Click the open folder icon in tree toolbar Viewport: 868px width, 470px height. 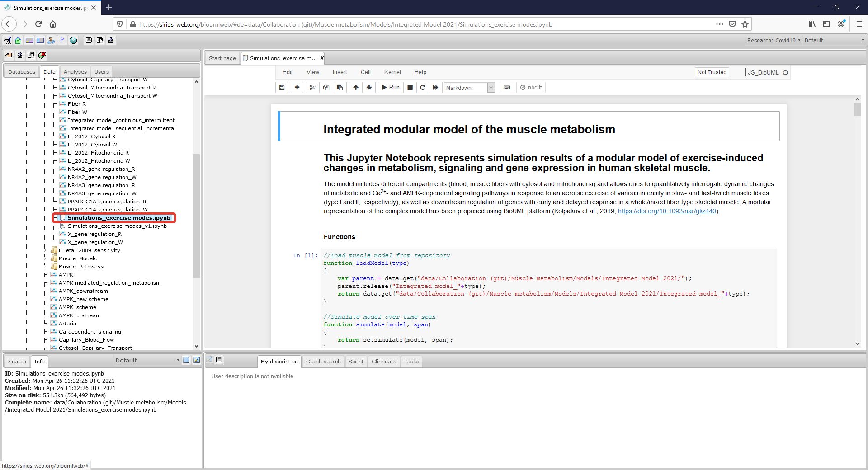9,55
